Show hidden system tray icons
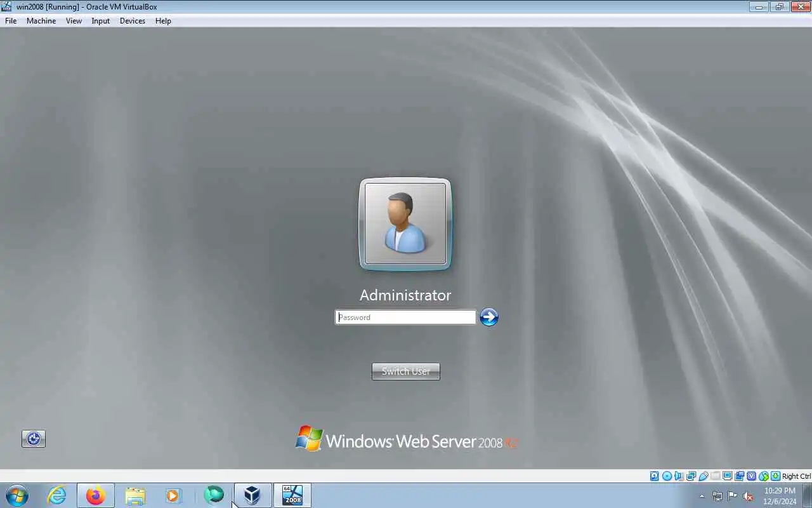 702,496
